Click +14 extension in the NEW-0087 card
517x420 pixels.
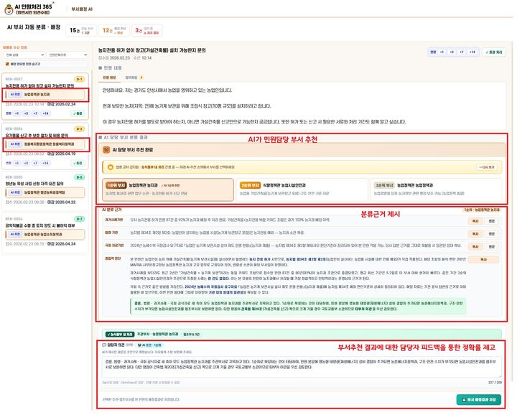[45, 113]
